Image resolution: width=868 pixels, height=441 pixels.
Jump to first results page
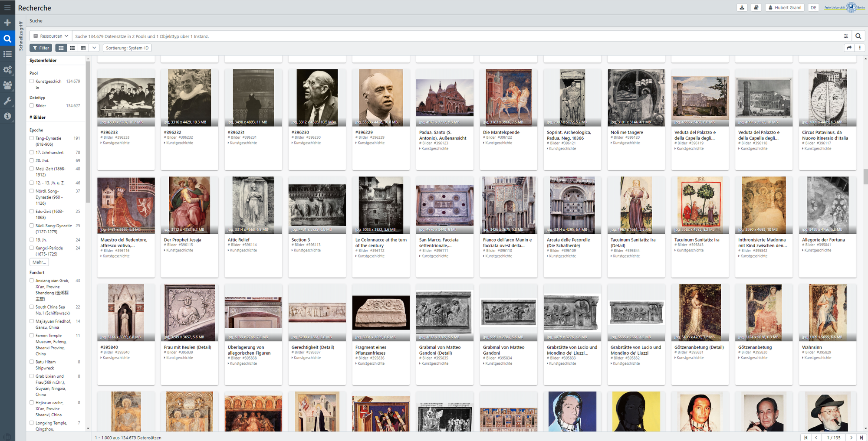[806, 438]
